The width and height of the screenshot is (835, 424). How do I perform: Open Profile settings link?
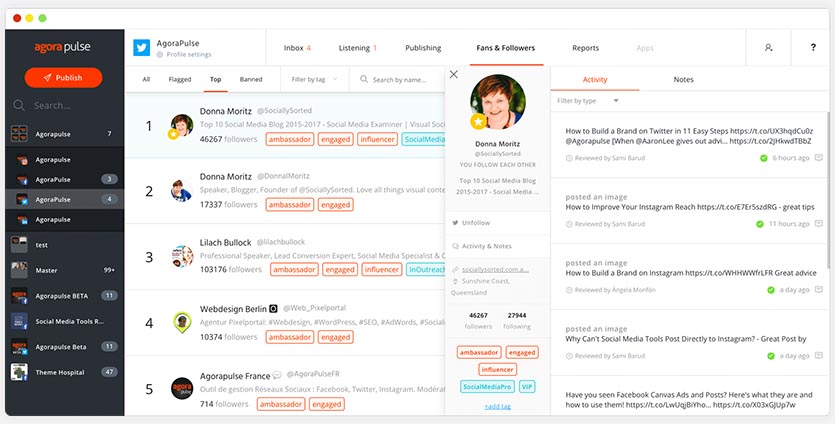(x=189, y=55)
